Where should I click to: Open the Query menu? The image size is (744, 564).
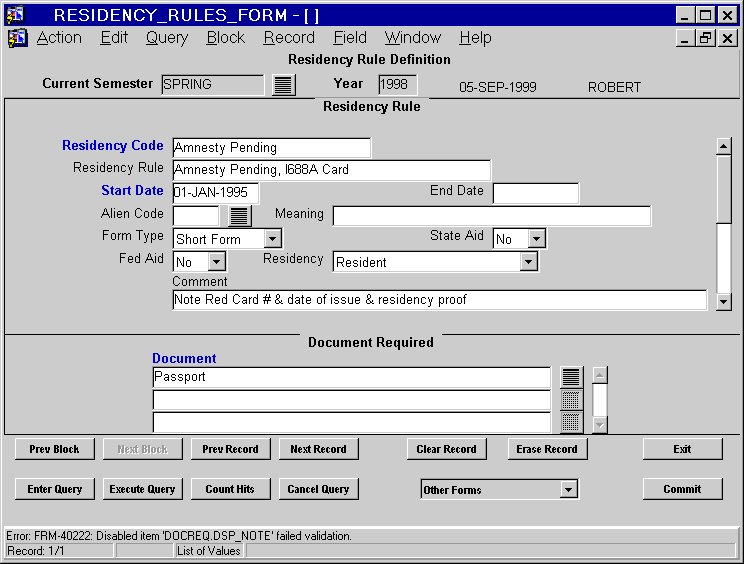click(167, 37)
